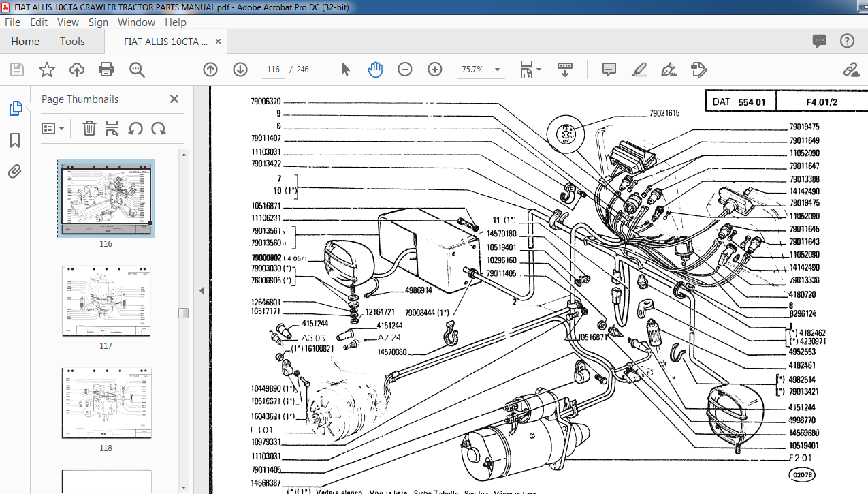The image size is (868, 494).
Task: Delete selected page with trash icon
Action: (89, 128)
